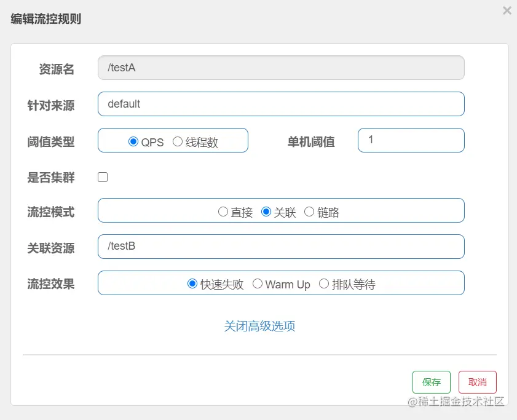
Task: Select 关联 flow control mode
Action: (x=266, y=212)
